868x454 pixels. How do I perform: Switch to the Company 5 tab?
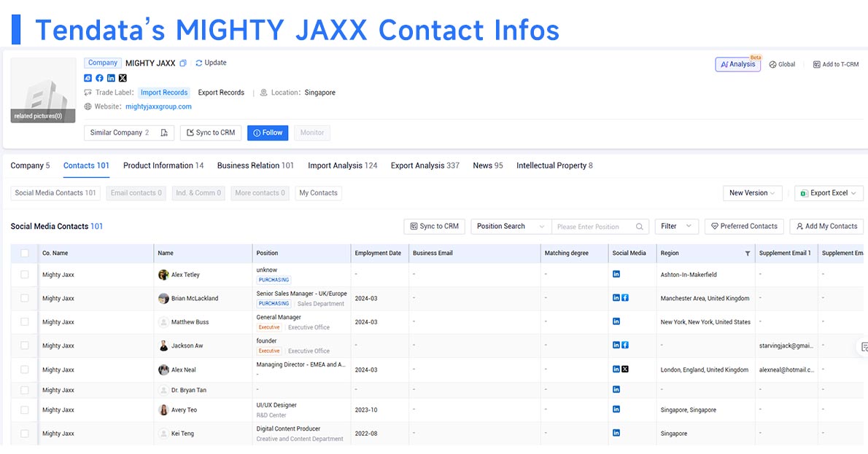pos(30,165)
